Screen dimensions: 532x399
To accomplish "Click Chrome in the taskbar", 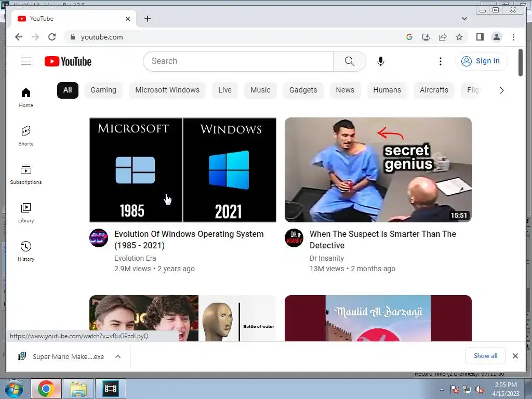I will (x=46, y=389).
